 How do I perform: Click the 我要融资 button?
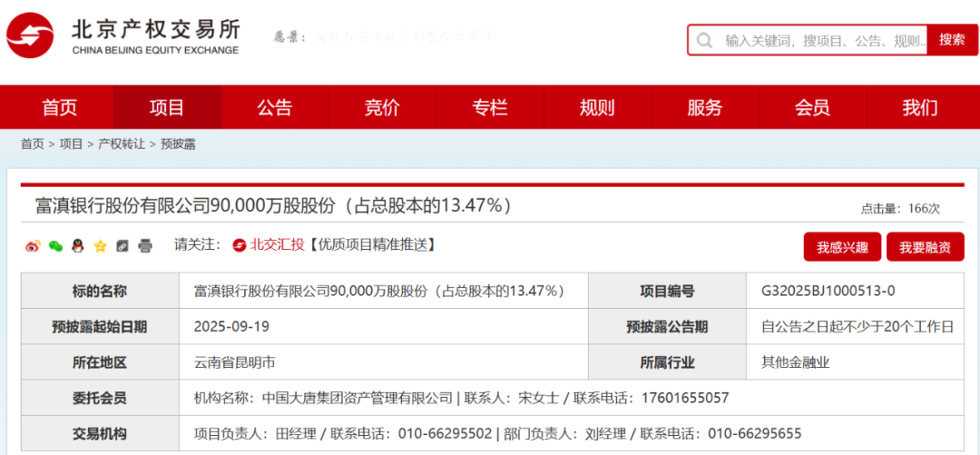point(925,247)
